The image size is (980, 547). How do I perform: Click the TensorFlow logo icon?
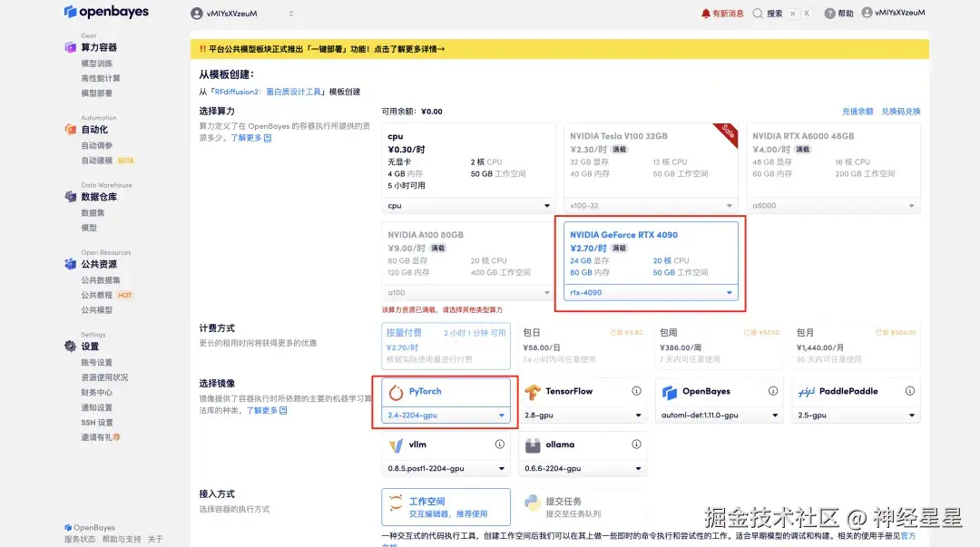[x=533, y=392]
